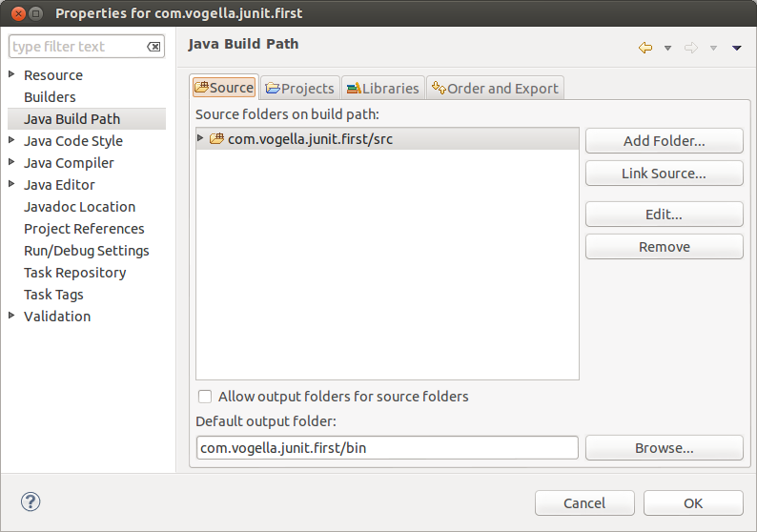This screenshot has width=757, height=532.
Task: Switch to the Projects tab
Action: click(299, 88)
